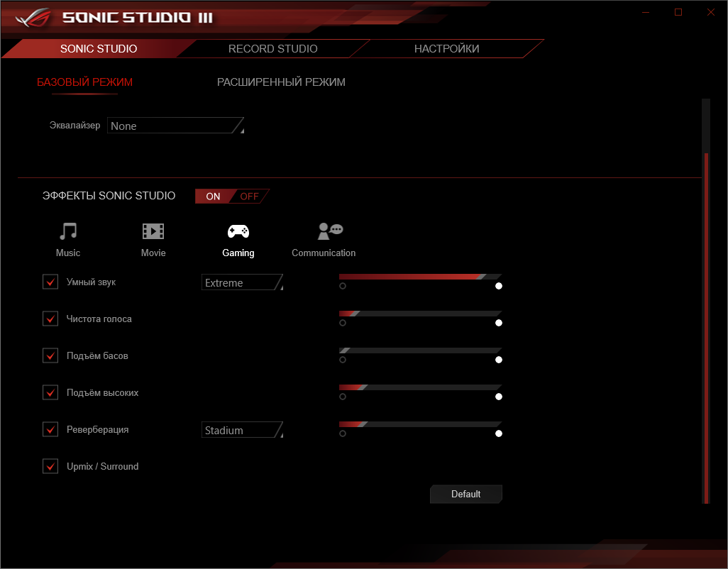This screenshot has width=728, height=569.
Task: Maximize the Sonic Studio window
Action: (678, 12)
